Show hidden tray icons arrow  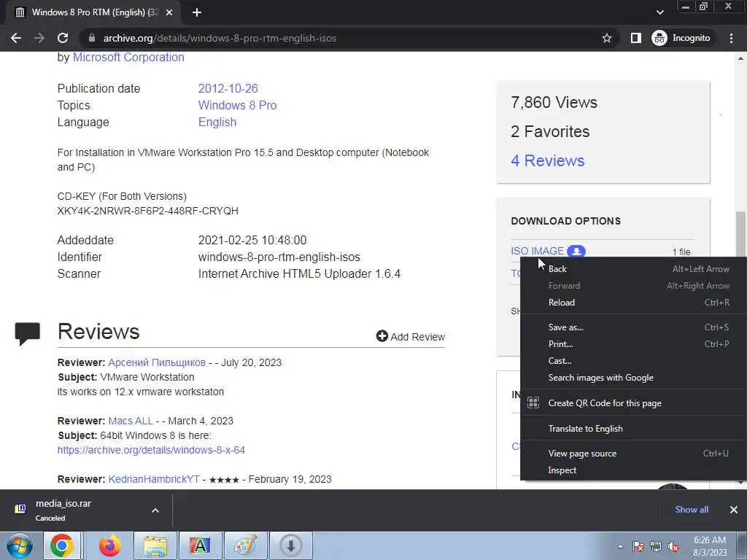(620, 546)
